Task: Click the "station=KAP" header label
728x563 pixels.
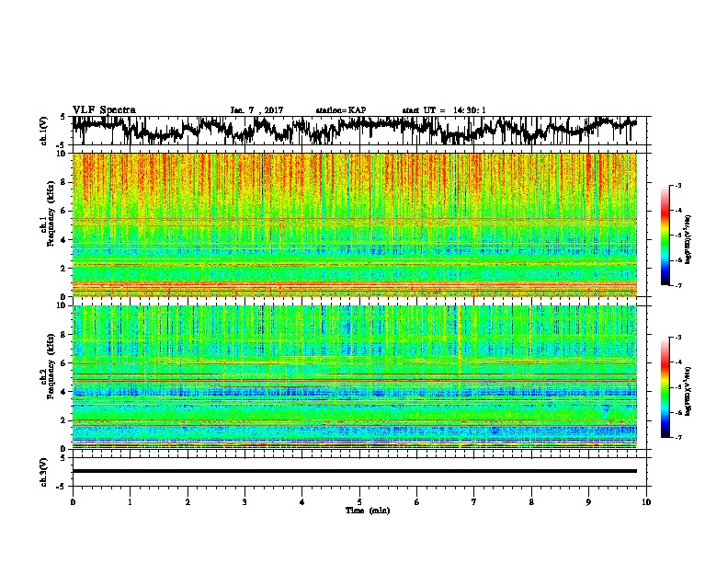Action: pyautogui.click(x=340, y=110)
